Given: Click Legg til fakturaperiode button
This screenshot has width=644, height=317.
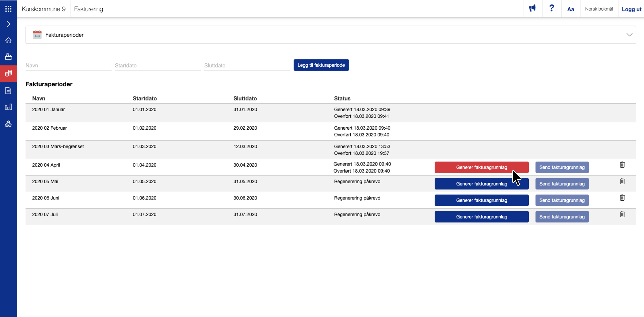Looking at the screenshot, I should pyautogui.click(x=321, y=65).
